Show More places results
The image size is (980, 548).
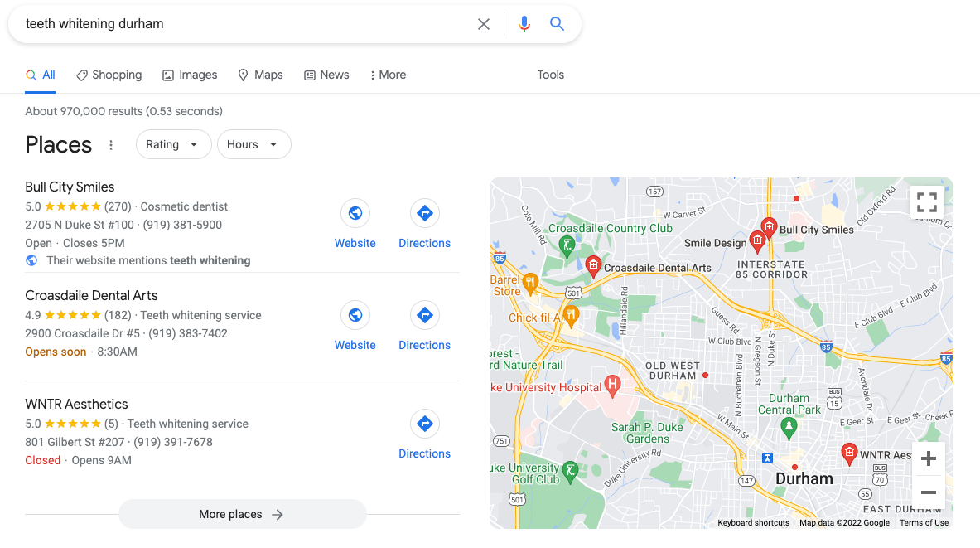tap(243, 514)
